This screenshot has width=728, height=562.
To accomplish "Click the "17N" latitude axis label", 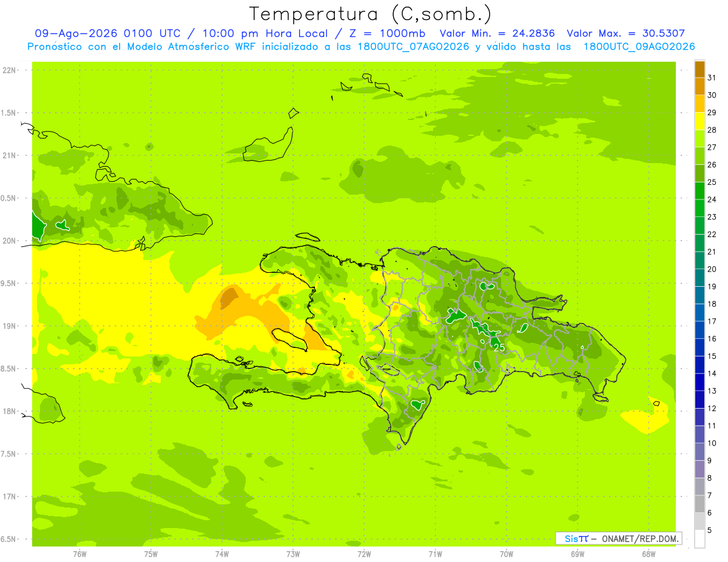I will pyautogui.click(x=9, y=497).
